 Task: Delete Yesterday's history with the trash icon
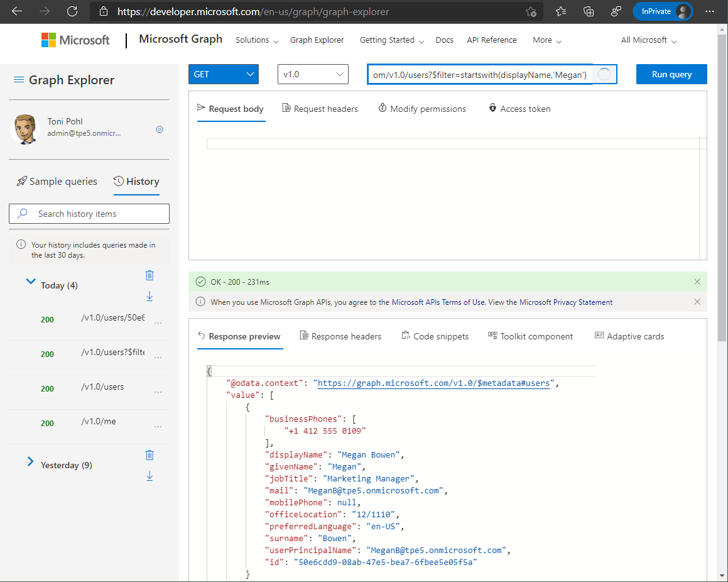[x=149, y=455]
